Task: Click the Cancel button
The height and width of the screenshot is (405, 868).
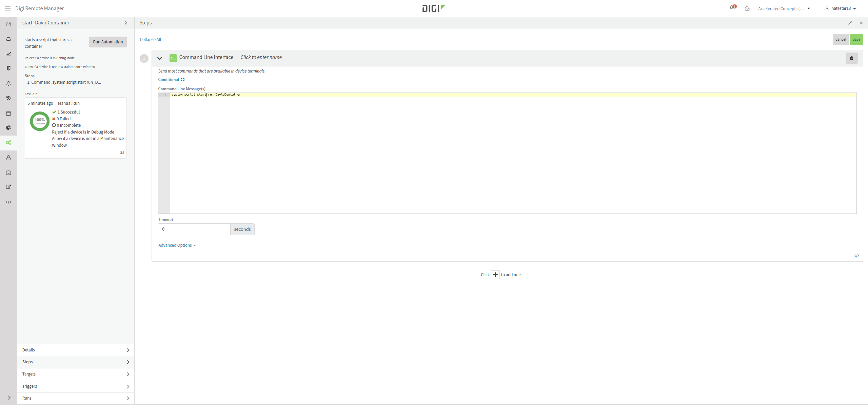Action: (841, 39)
